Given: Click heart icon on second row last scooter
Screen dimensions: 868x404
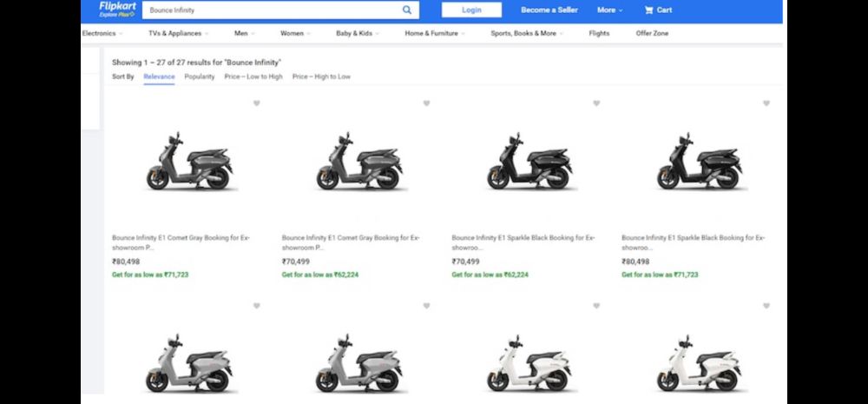Looking at the screenshot, I should click(766, 306).
